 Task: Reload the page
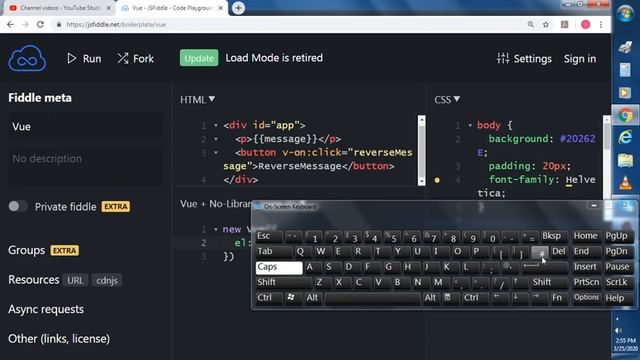point(40,24)
